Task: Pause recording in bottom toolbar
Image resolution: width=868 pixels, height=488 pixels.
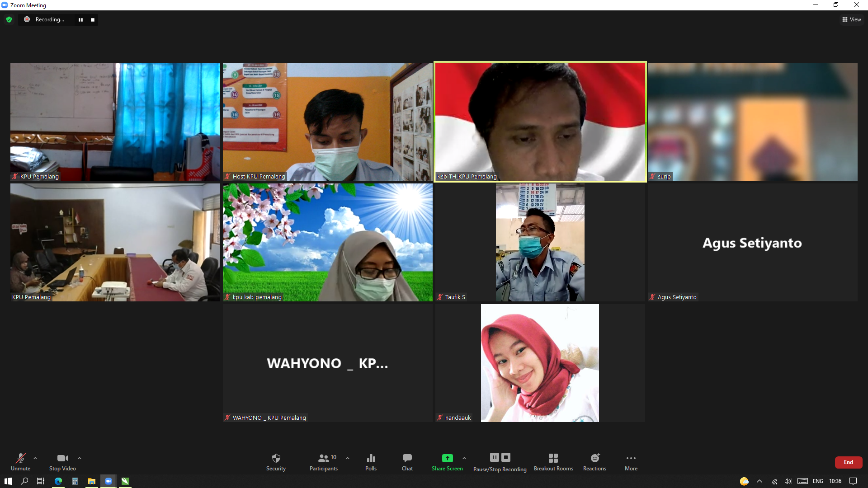Action: click(495, 457)
